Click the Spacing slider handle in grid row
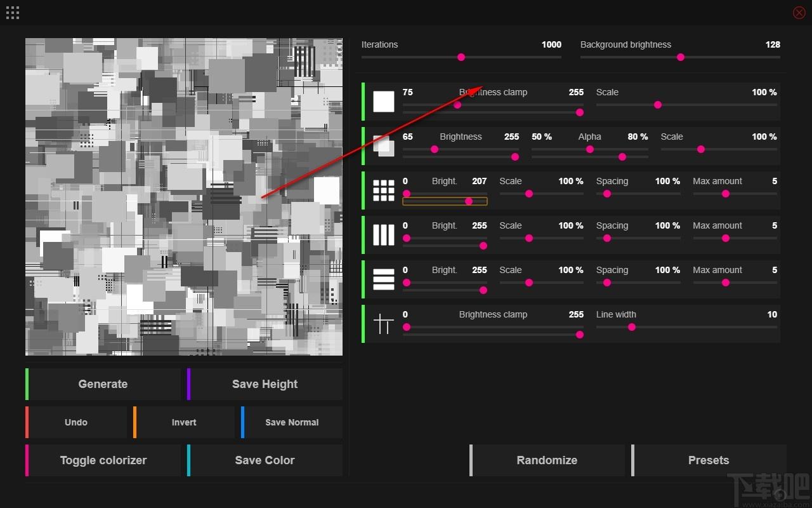Screen dimensions: 812x508 click(x=607, y=194)
